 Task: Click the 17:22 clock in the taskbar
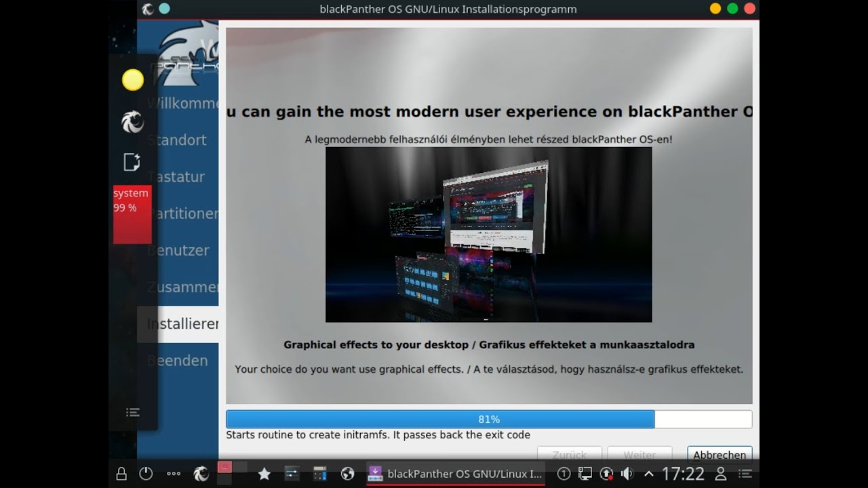684,474
